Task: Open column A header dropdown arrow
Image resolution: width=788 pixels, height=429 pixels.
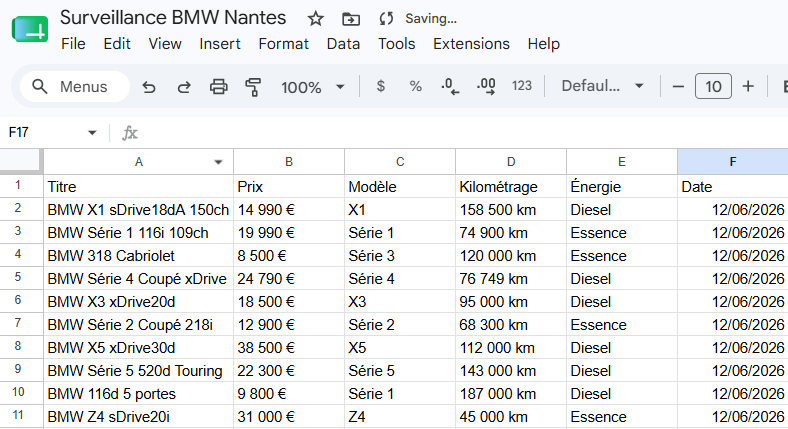Action: tap(218, 162)
